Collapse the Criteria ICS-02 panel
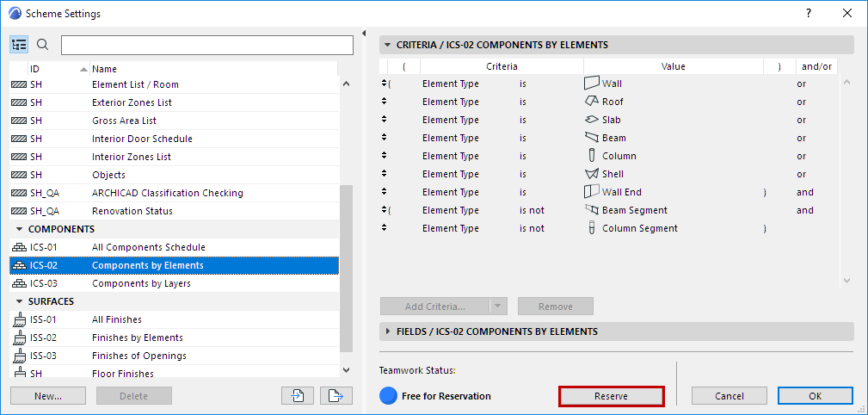Viewport: 868px width, 415px height. (x=388, y=45)
